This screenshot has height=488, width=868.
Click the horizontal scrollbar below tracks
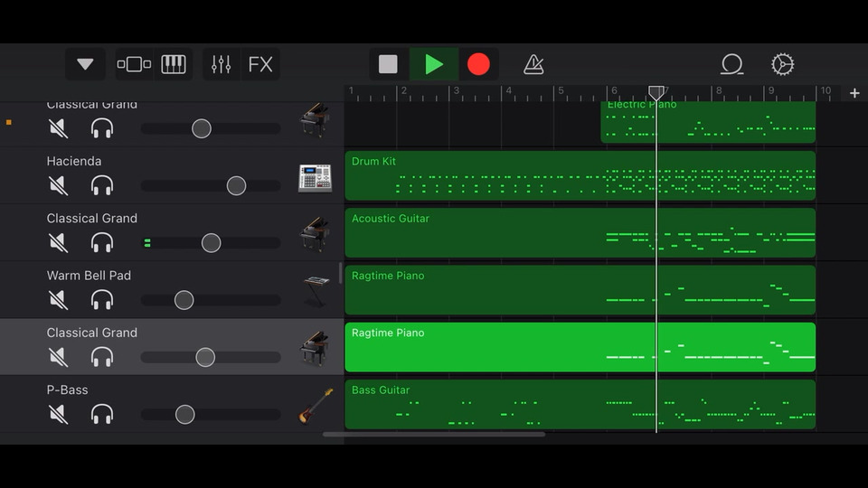(434, 435)
